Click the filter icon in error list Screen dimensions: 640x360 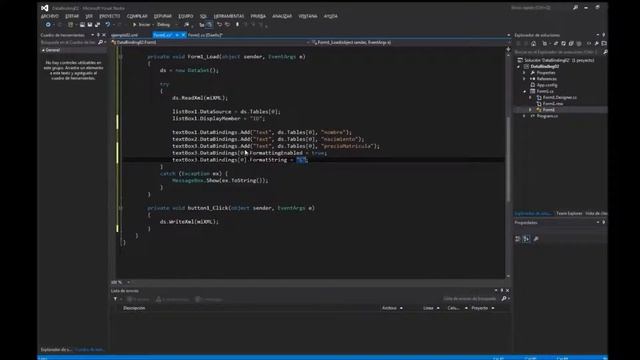tap(115, 299)
